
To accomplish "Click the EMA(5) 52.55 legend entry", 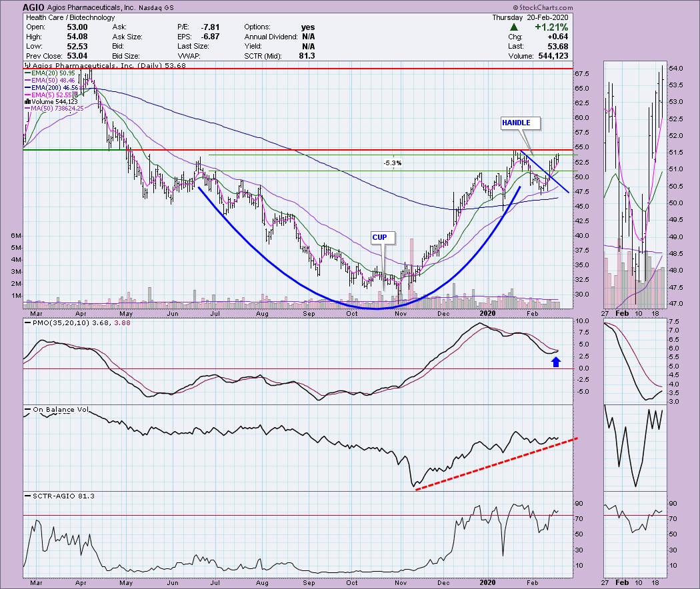I will coord(48,95).
